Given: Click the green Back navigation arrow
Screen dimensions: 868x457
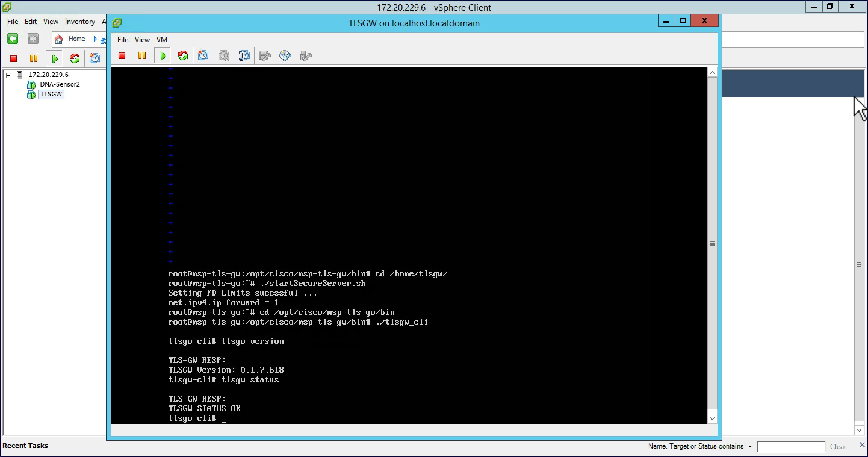Looking at the screenshot, I should click(x=13, y=39).
